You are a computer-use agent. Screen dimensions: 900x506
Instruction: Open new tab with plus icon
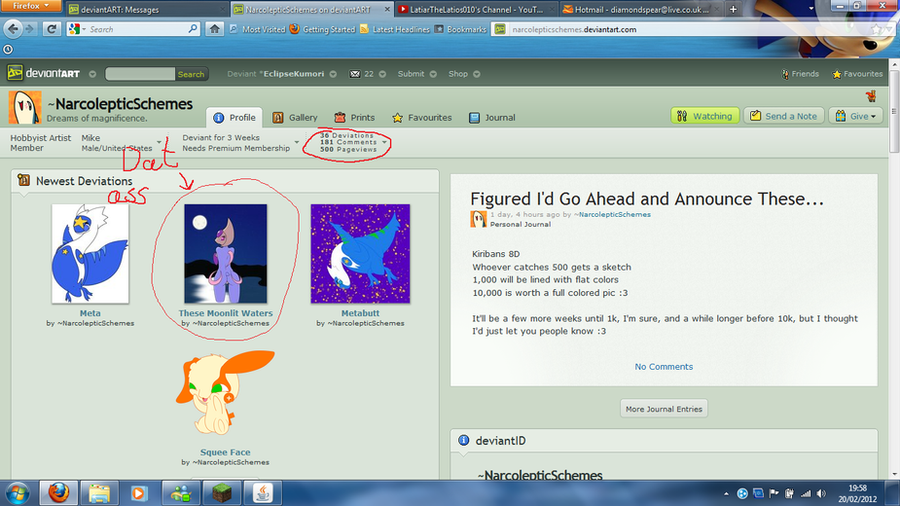click(733, 9)
